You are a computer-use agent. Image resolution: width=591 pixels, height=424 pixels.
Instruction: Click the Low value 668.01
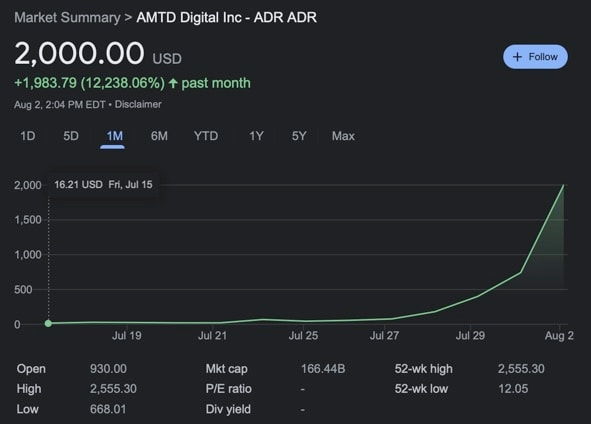pos(108,409)
